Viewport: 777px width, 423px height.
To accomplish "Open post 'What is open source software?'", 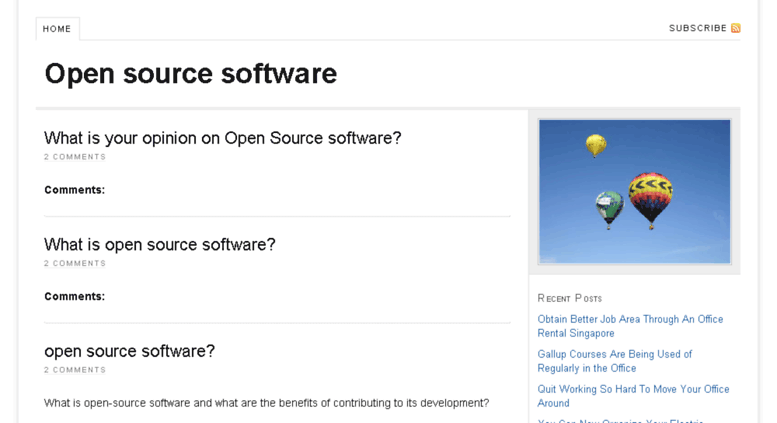I will (x=160, y=244).
